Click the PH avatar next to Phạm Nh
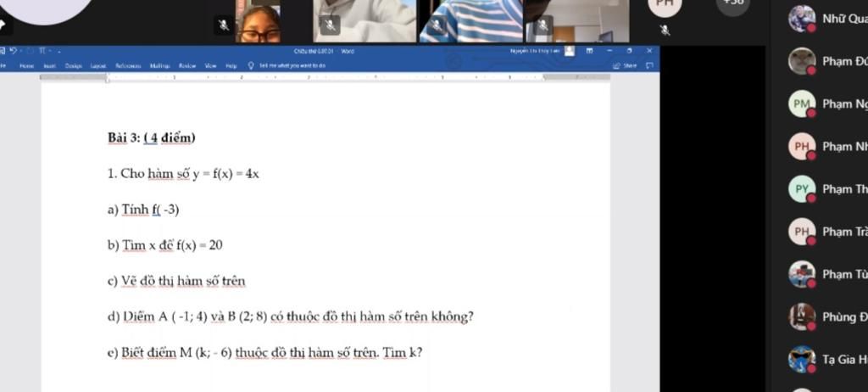 coord(802,147)
